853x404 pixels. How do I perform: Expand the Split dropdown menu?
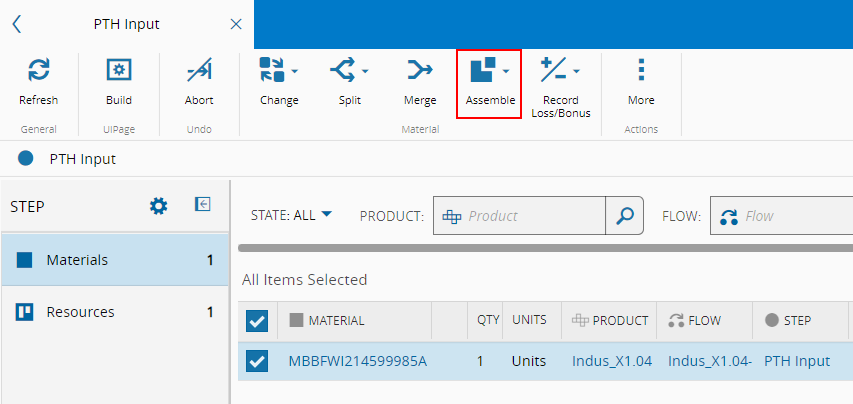pyautogui.click(x=365, y=71)
